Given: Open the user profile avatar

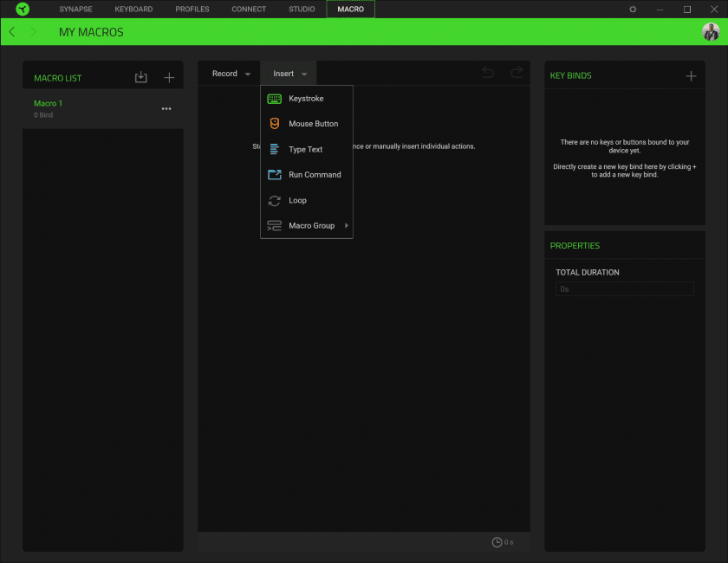Looking at the screenshot, I should (711, 32).
